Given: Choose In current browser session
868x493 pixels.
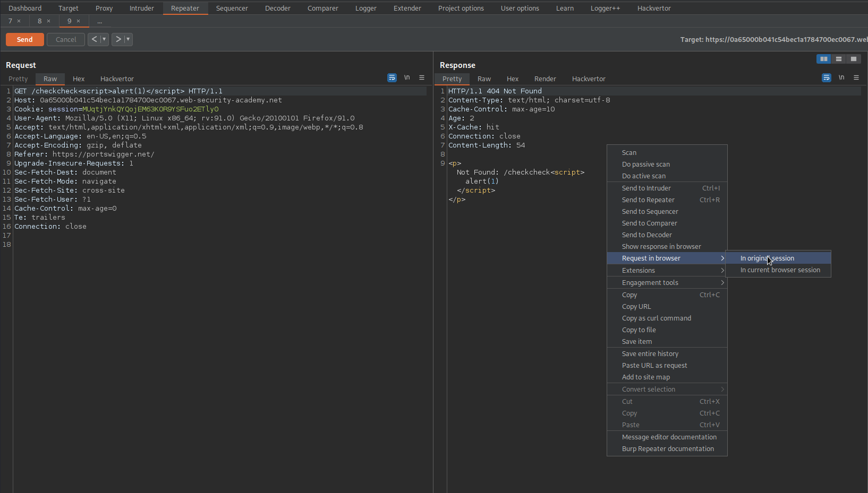Looking at the screenshot, I should tap(778, 270).
